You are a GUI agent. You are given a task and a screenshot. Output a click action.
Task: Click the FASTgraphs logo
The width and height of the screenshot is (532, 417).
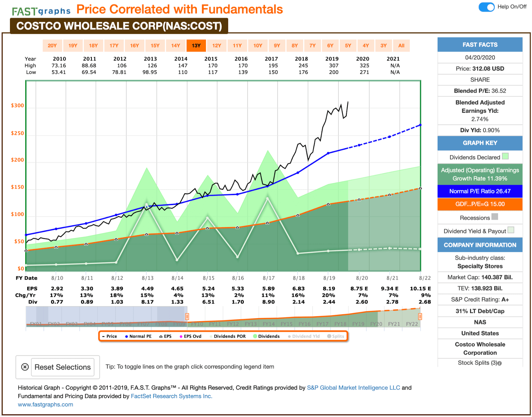tap(41, 11)
